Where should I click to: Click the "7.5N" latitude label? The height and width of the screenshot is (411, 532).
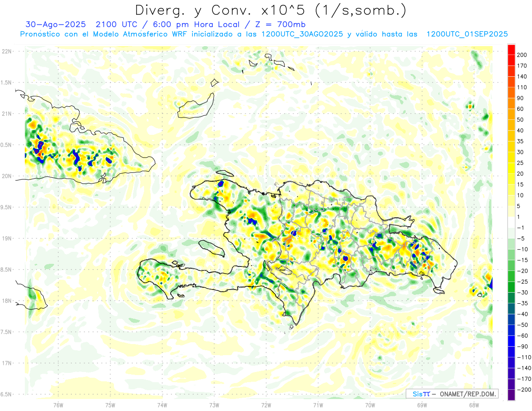coord(6,332)
